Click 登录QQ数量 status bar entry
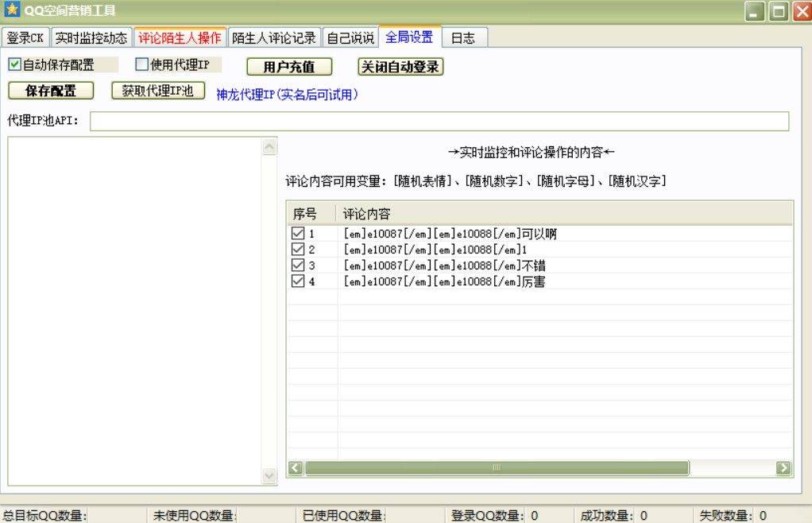This screenshot has width=812, height=523. (x=494, y=515)
